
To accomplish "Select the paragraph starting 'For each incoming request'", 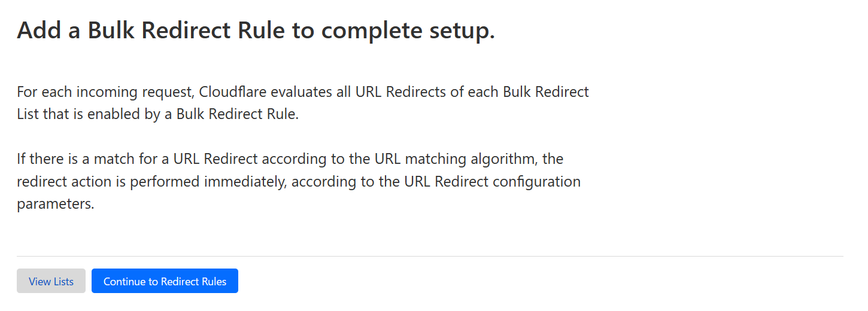I will pos(303,103).
